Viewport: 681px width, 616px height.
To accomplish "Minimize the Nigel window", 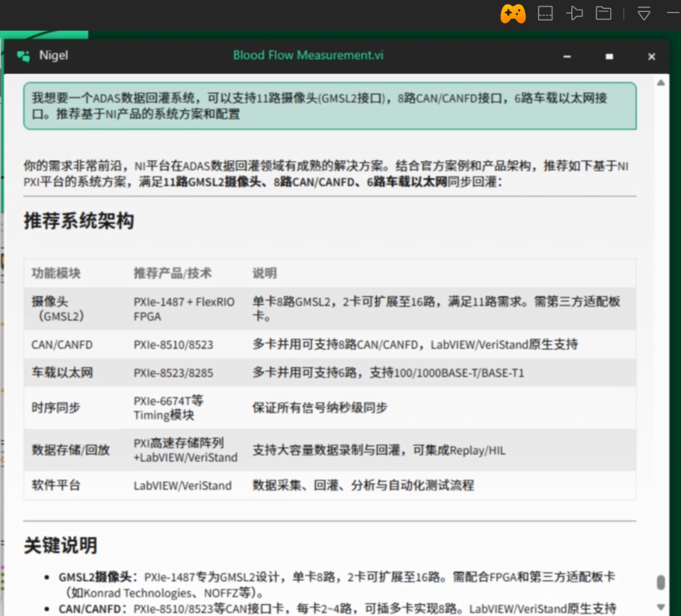I will pos(567,57).
